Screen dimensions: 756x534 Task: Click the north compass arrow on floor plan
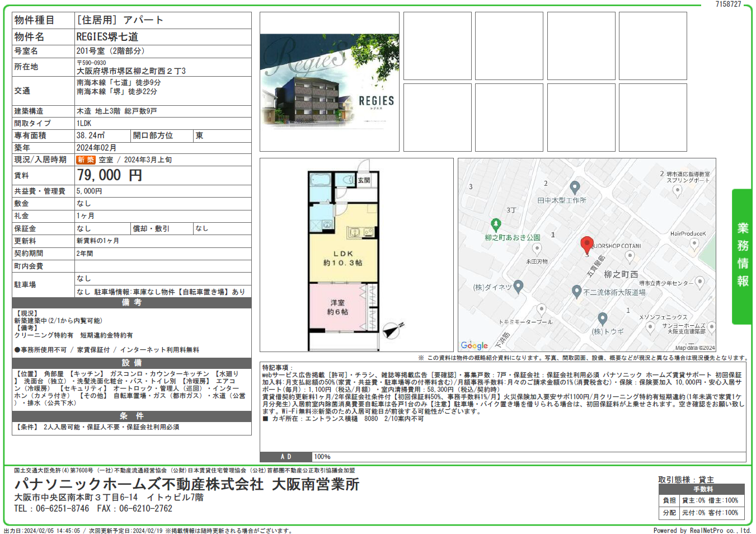point(393,330)
